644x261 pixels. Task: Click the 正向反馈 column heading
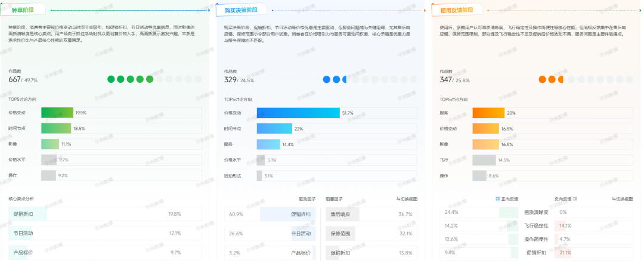510,199
